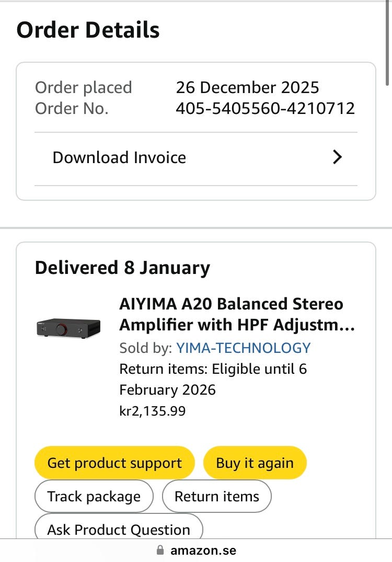Open the AIYIMA A20 Balanced Stereo Amplifier title
392x562 pixels.
(237, 314)
